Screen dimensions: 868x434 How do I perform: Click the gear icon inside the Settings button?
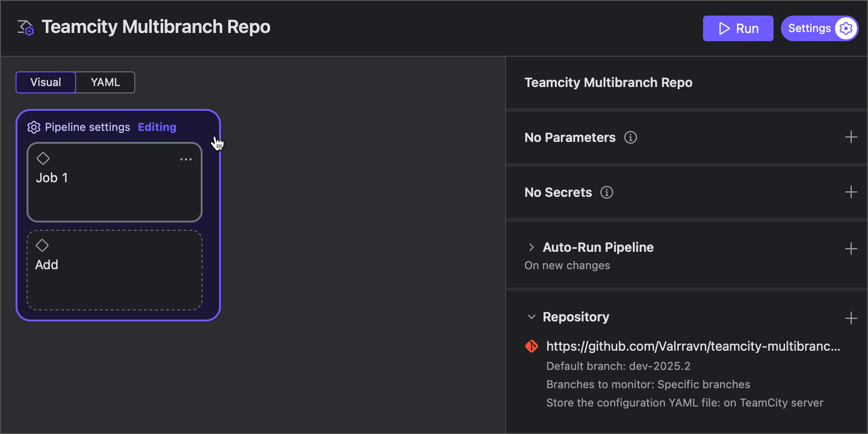coord(846,28)
